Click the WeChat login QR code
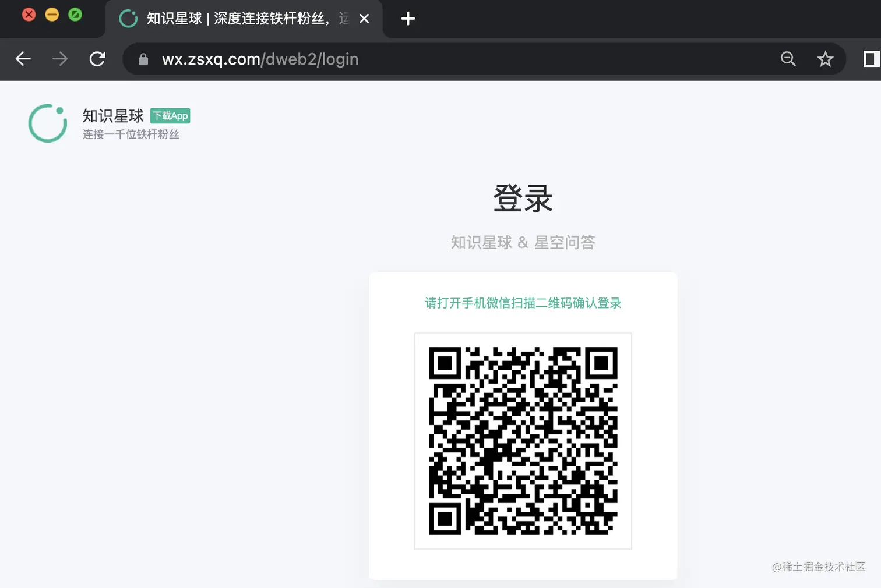 click(523, 441)
